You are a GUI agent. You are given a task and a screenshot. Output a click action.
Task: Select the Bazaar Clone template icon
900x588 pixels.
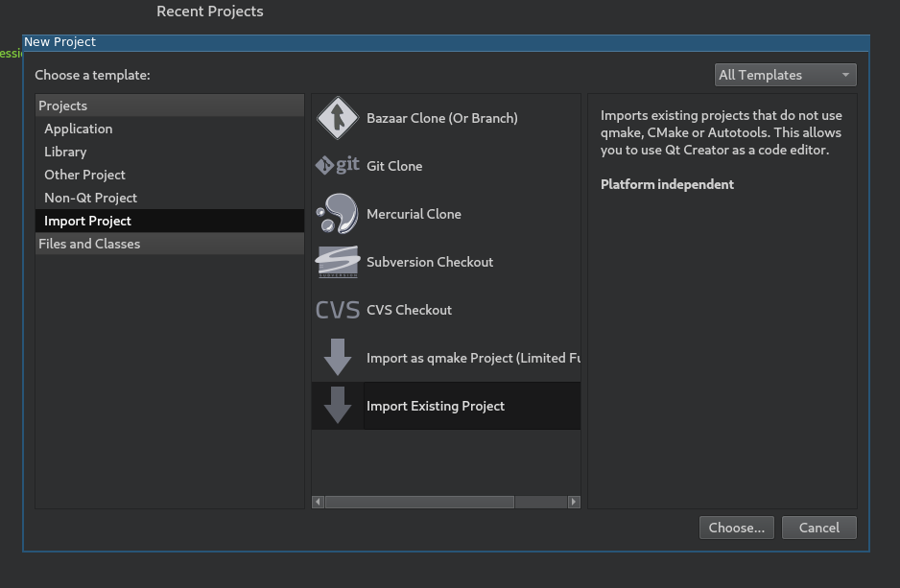(x=337, y=118)
